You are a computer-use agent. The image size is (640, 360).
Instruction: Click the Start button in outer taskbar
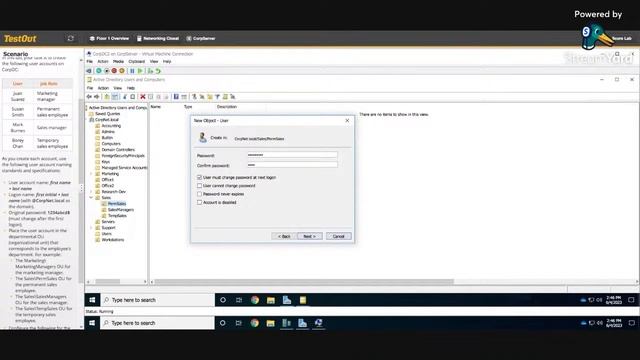coord(92,323)
